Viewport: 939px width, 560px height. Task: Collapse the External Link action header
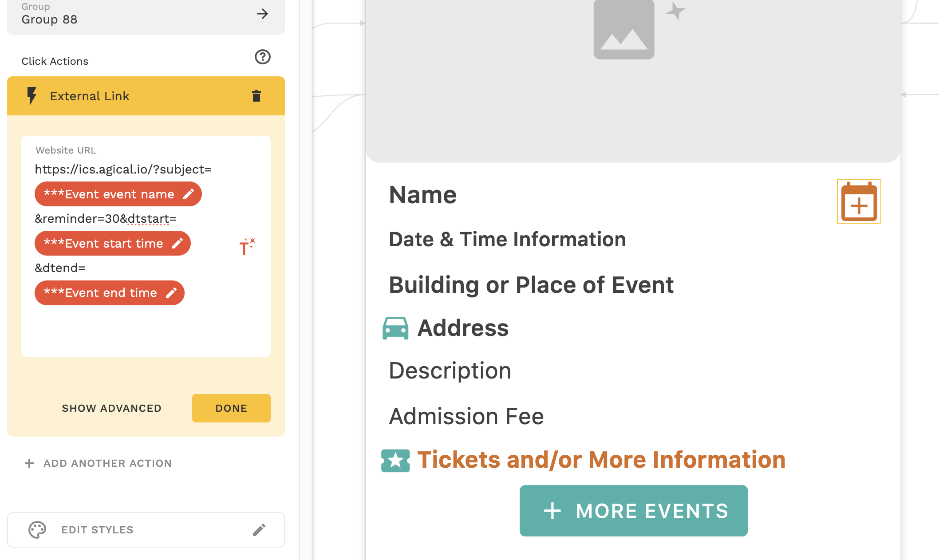click(146, 96)
